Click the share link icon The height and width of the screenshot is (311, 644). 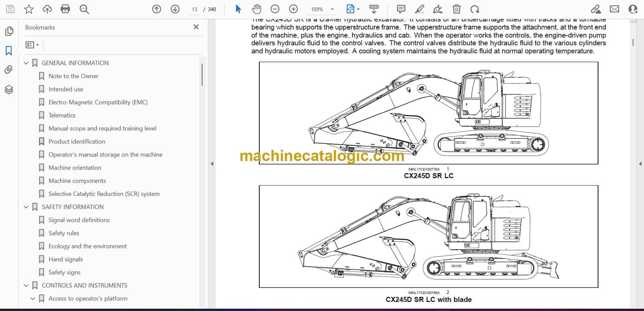[595, 9]
